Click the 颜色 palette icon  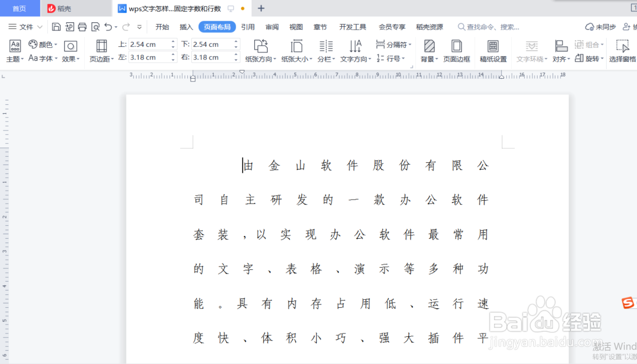click(33, 44)
